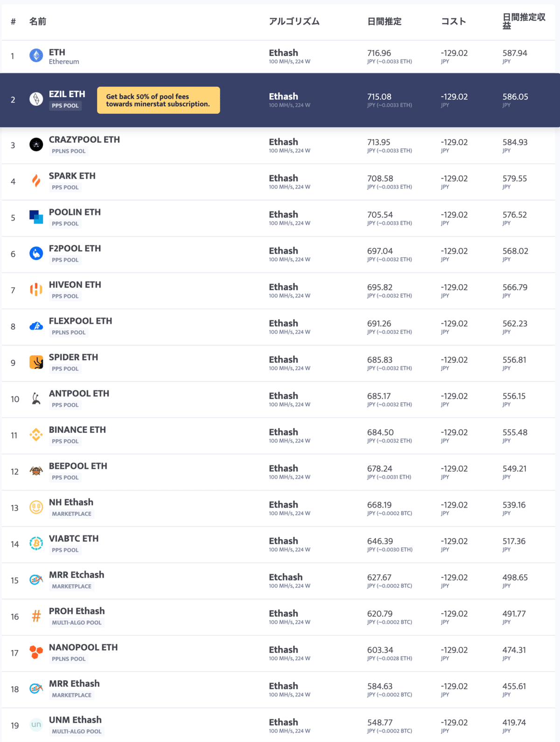Screen dimensions: 560x742
Task: Click the minerstat 50% pool fees banner
Action: coord(158,100)
